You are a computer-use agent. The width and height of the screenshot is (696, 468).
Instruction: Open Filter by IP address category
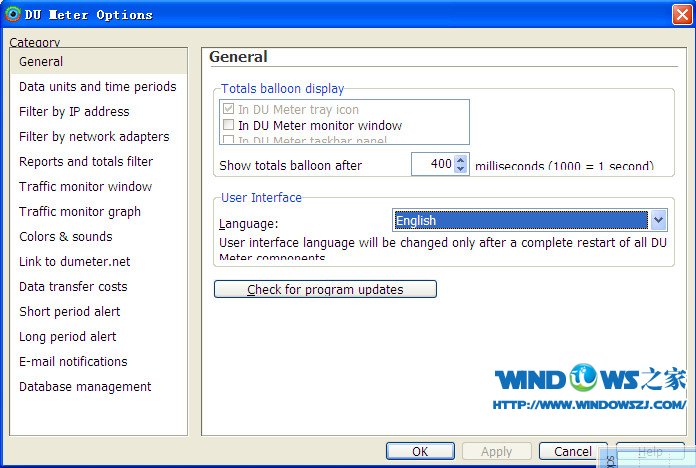coord(74,112)
